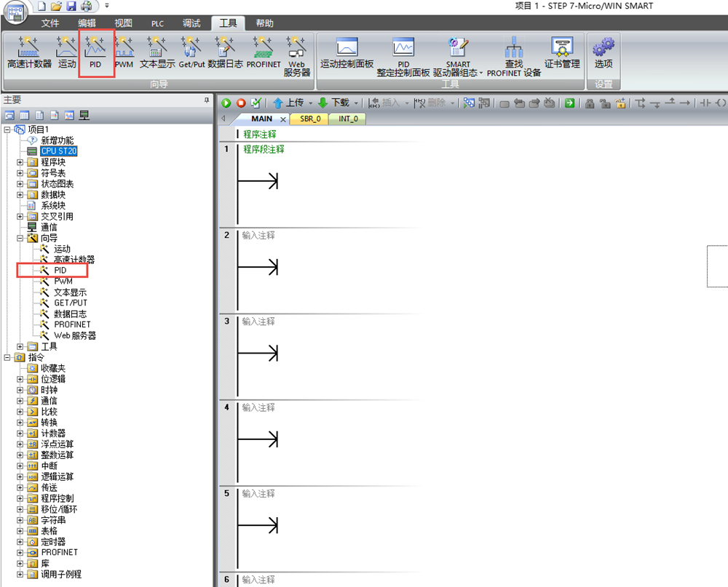This screenshot has height=587, width=728.
Task: Open the SMART 驱动器组态 dropdown
Action: pos(458,57)
